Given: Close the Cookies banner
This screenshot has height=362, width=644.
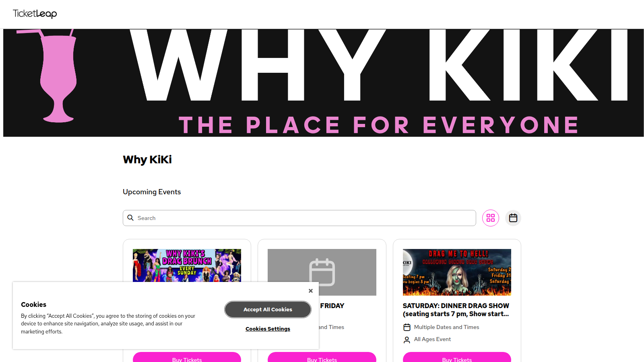Looking at the screenshot, I should [x=311, y=291].
